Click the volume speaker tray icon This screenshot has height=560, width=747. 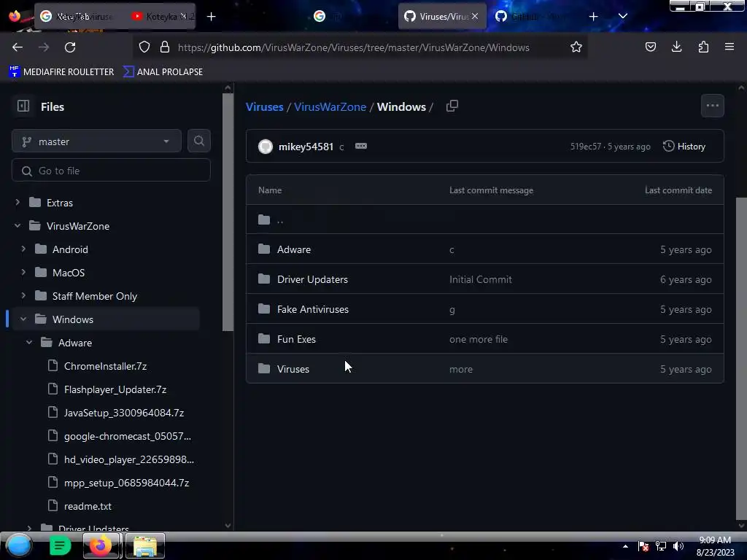[678, 547]
